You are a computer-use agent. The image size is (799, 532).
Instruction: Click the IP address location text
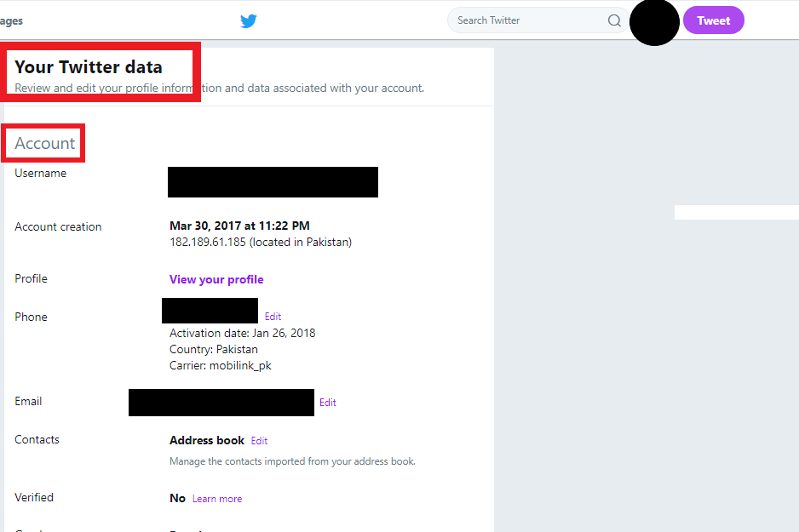click(260, 243)
